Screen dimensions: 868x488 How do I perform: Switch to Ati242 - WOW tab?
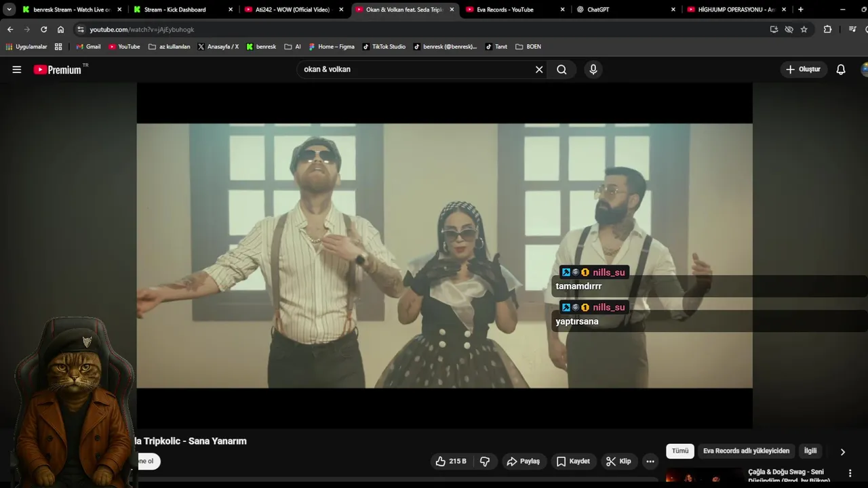(292, 9)
